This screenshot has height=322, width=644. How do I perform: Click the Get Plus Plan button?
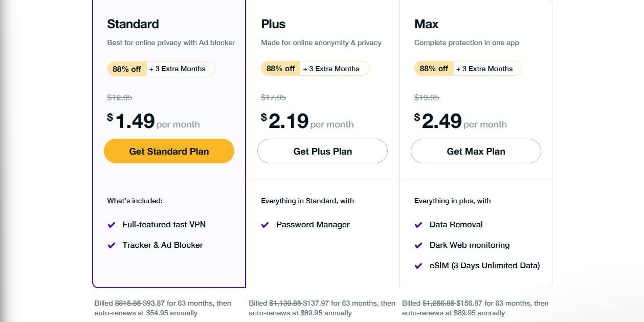coord(322,151)
